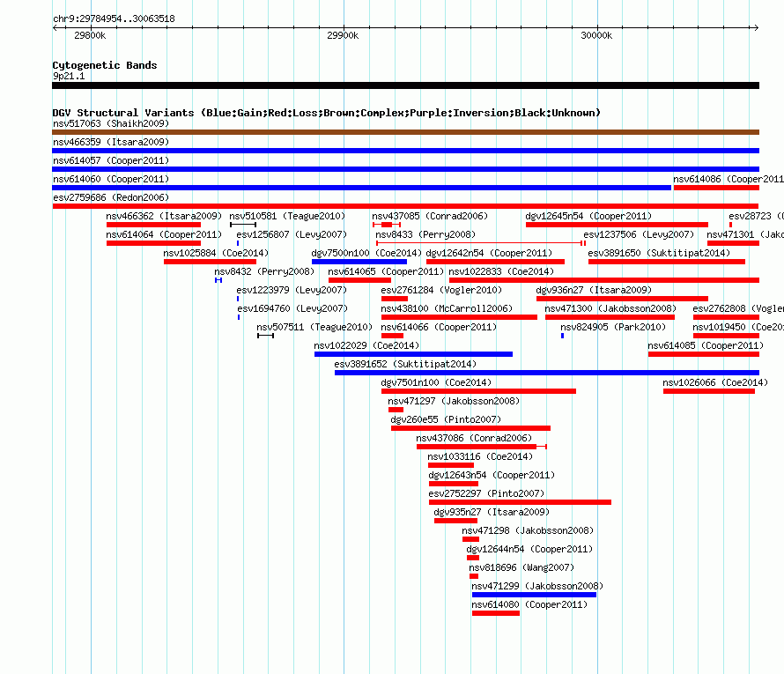Viewport: 784px width, 674px height.
Task: Click nsv614086 (Cooper2011) label
Action: click(x=728, y=179)
